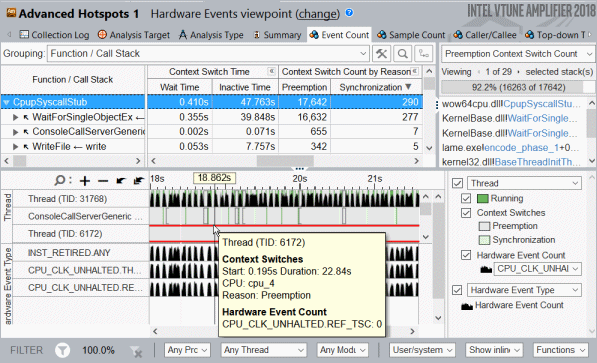The width and height of the screenshot is (597, 363).
Task: Click the Inactive Time column header
Action: pos(245,87)
